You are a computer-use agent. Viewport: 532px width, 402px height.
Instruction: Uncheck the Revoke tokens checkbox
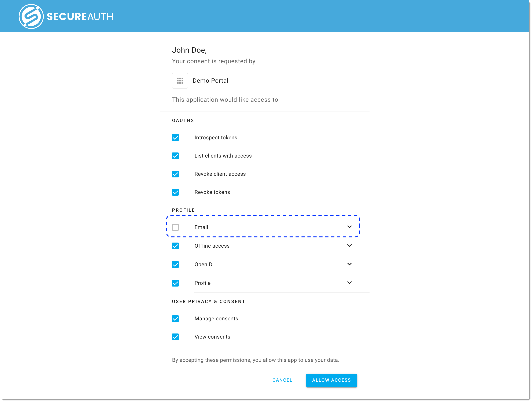175,192
